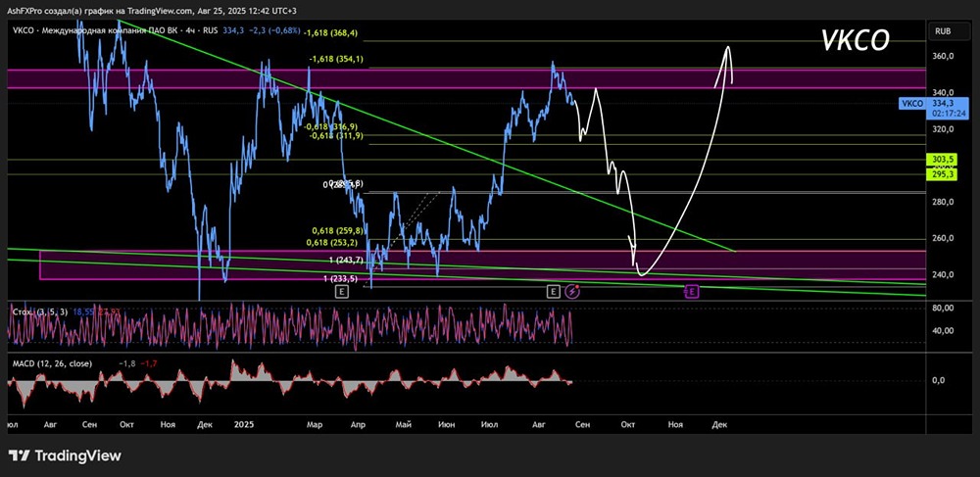This screenshot has height=477, width=980.
Task: Click the April earnings E marker
Action: pyautogui.click(x=341, y=291)
